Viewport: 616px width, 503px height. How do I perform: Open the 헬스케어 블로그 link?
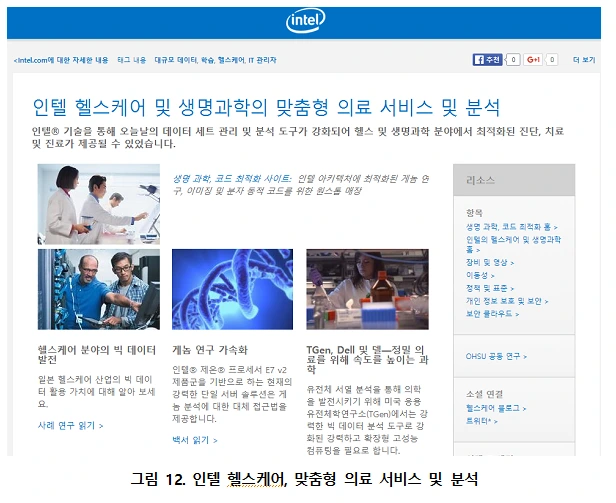click(x=496, y=408)
